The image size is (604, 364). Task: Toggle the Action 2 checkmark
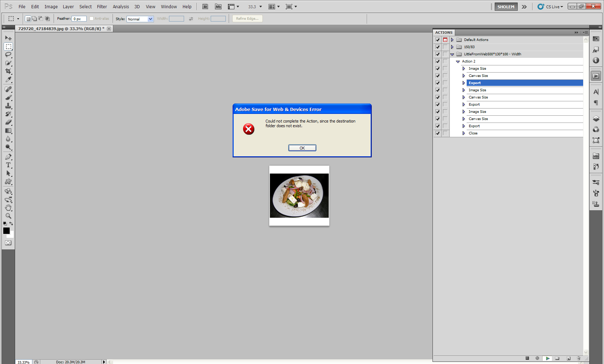[x=438, y=61]
